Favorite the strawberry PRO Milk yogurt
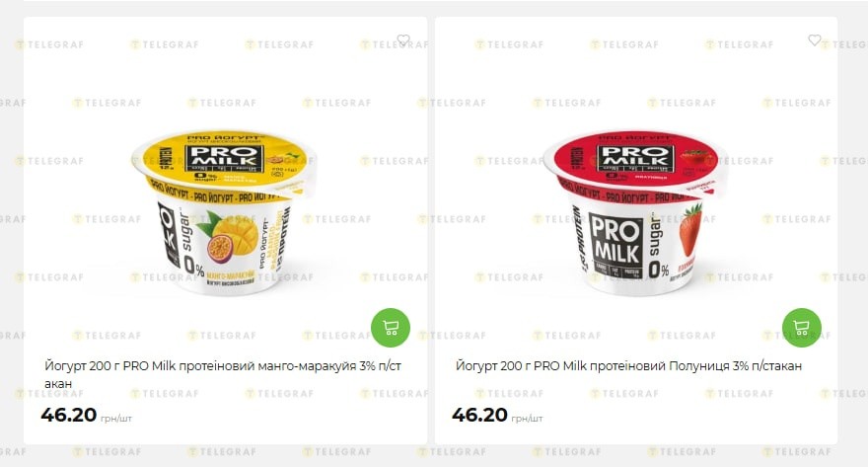 tap(815, 39)
